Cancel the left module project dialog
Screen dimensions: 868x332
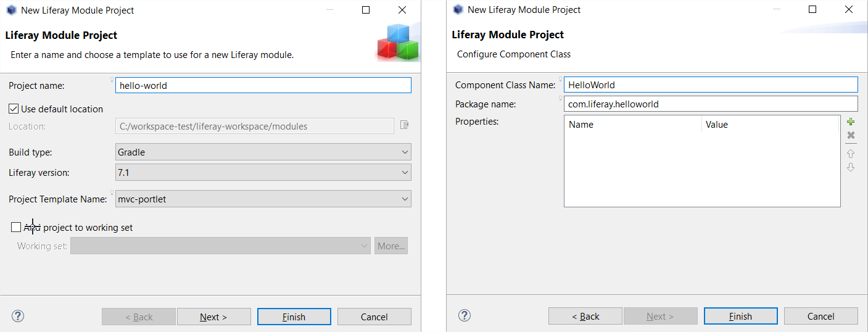374,317
